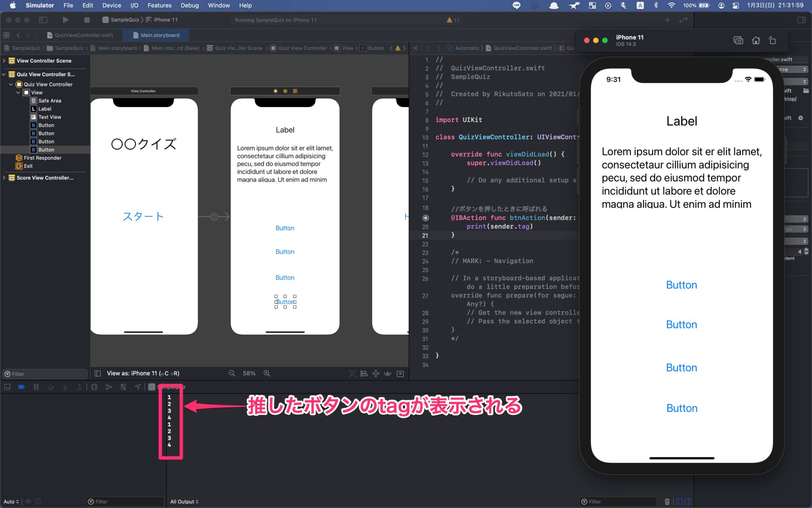Toggle breakpoint activation in the debug bar
This screenshot has height=508, width=812.
pos(22,387)
